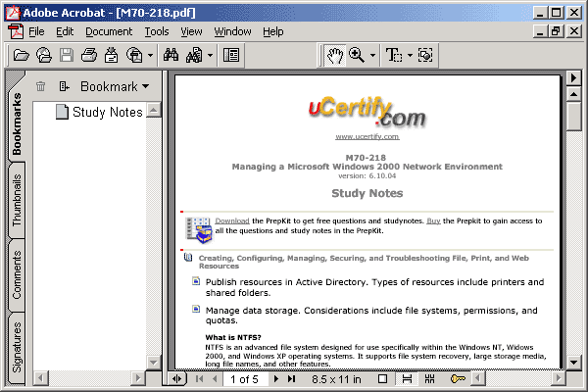Open the Find binoculars tool
This screenshot has height=392, width=588.
[171, 55]
